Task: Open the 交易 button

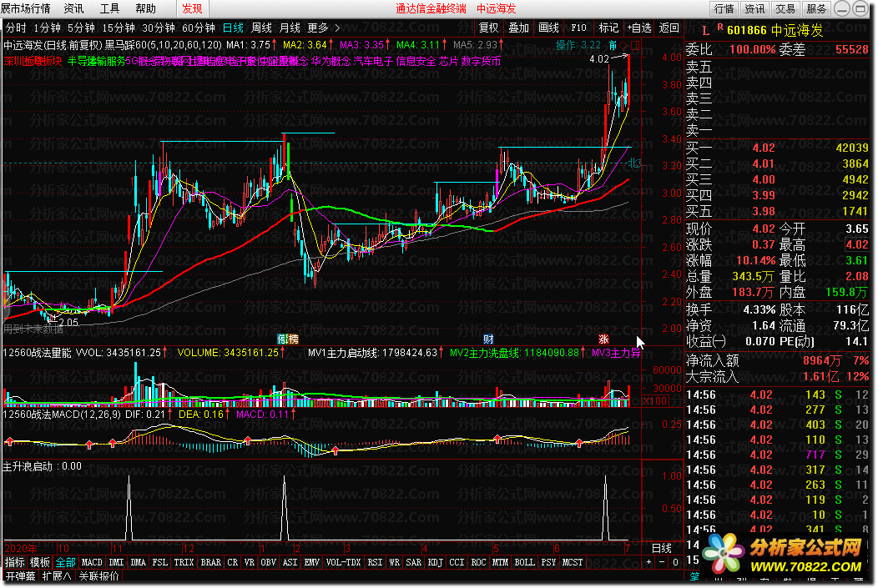Action: coord(785,8)
